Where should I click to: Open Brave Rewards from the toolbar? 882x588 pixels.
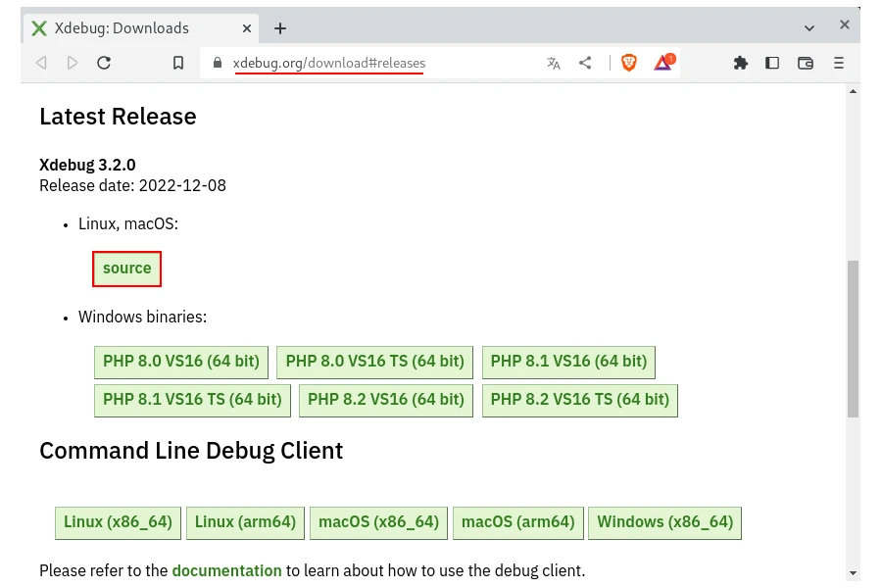[663, 62]
